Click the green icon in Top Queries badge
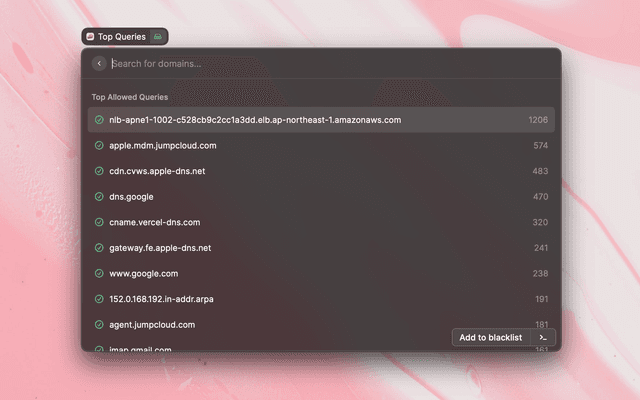The width and height of the screenshot is (640, 400). (x=158, y=36)
